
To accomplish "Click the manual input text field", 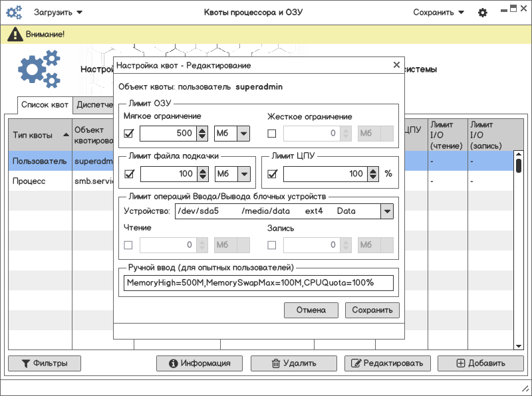I will 259,283.
